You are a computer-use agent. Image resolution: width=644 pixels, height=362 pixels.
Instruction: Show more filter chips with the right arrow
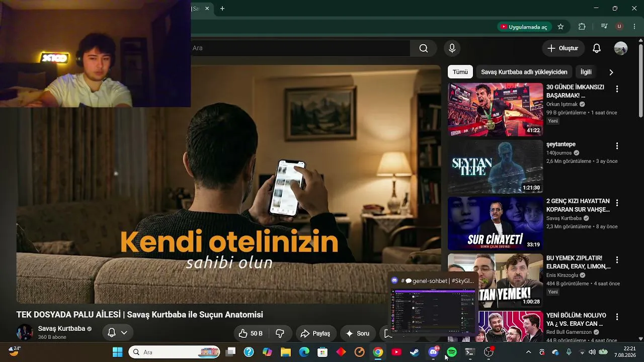pos(611,72)
